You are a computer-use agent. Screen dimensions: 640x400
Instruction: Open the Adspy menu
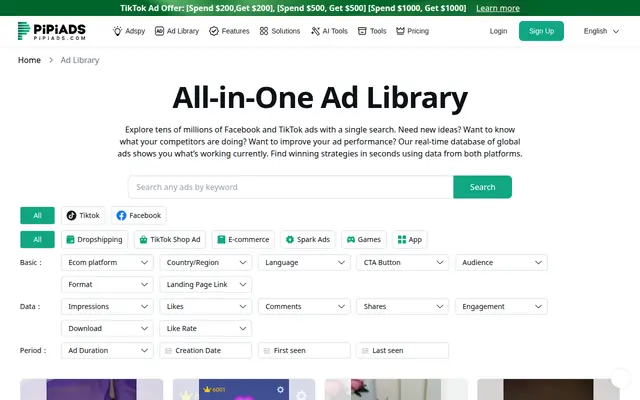click(129, 31)
